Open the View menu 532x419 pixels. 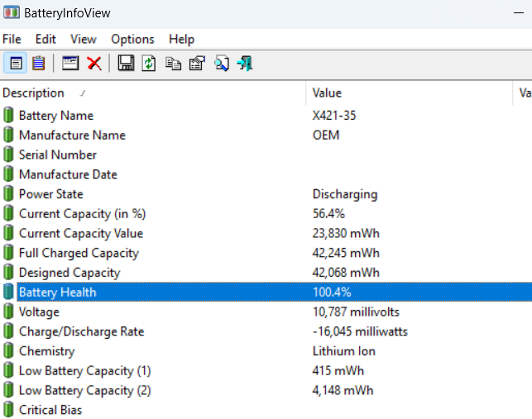pyautogui.click(x=84, y=40)
